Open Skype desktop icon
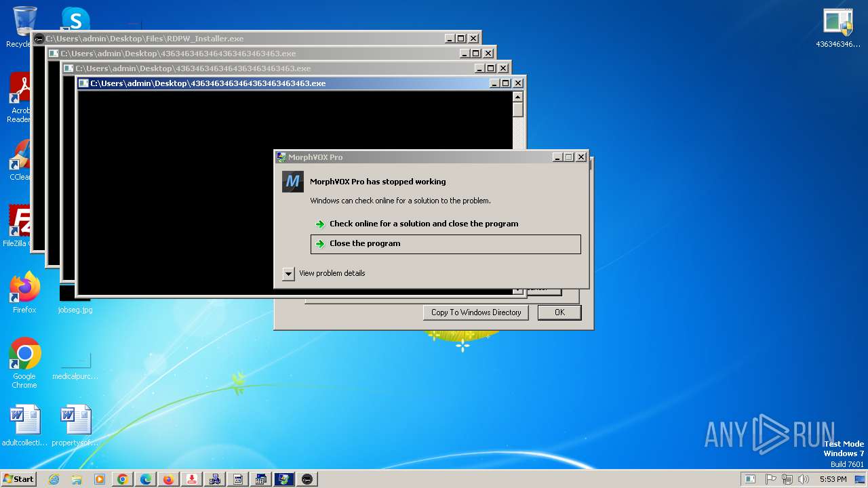The image size is (868, 488). pyautogui.click(x=75, y=19)
